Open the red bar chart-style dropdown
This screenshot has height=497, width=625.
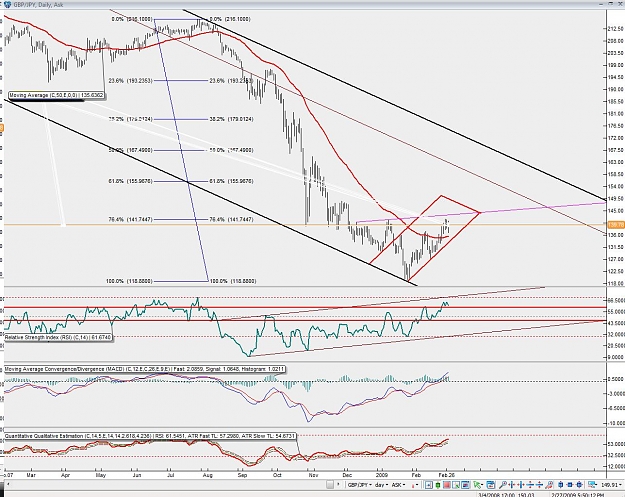pos(415,485)
